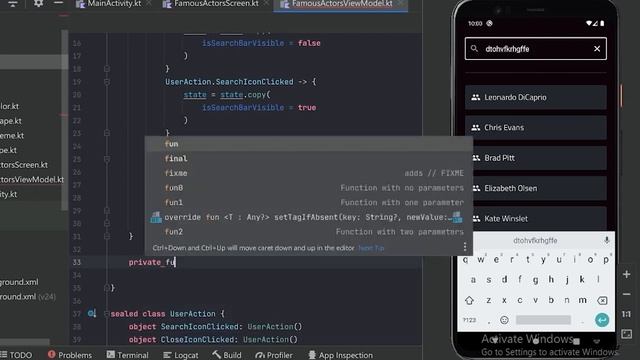Tap the 'g' keyboard key

click(x=535, y=280)
